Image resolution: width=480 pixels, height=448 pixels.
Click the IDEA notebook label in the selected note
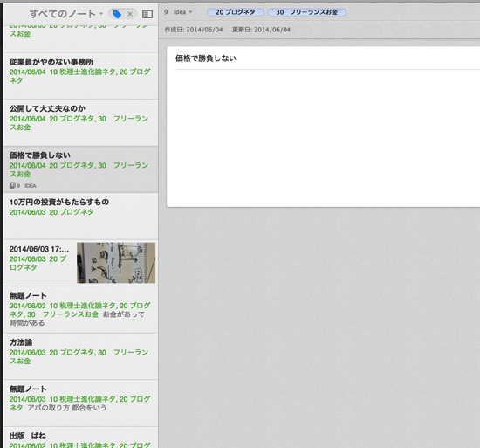pyautogui.click(x=31, y=186)
